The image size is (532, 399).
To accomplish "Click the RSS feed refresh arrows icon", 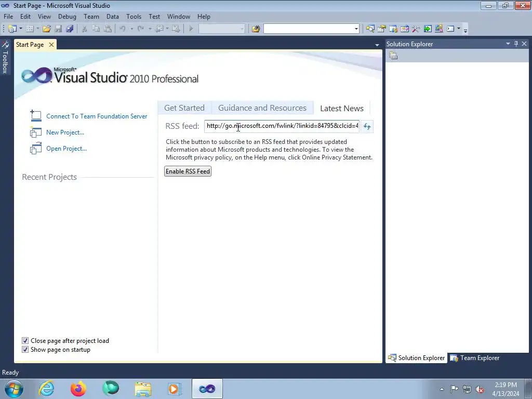I will click(367, 126).
